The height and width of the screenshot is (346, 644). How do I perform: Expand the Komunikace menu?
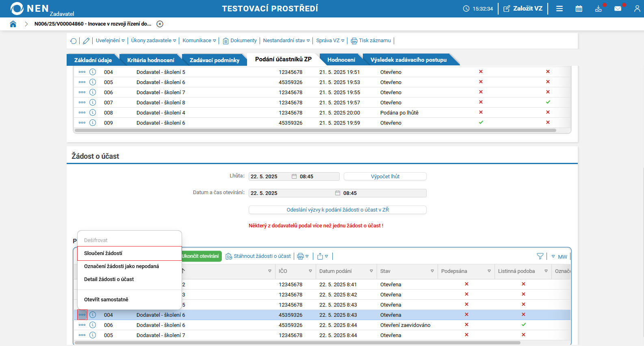pyautogui.click(x=199, y=41)
